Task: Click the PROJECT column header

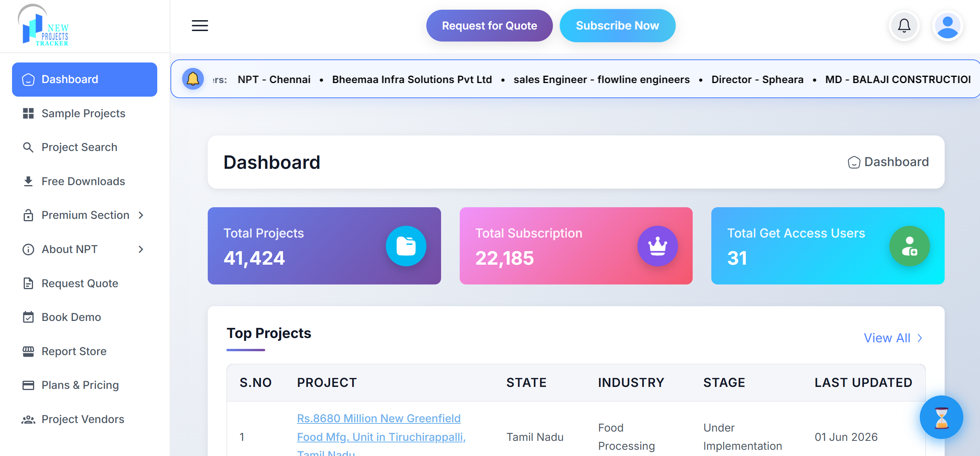Action: 327,383
